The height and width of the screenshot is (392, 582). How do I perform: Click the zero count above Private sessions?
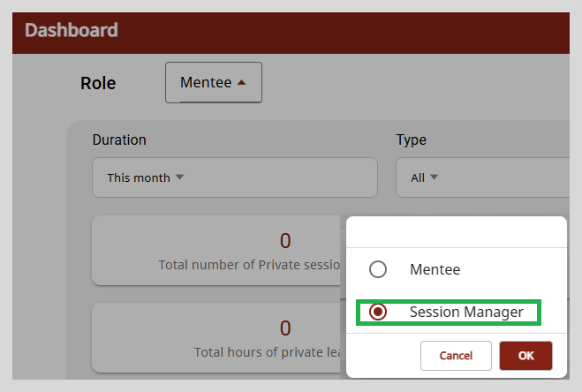coord(285,241)
